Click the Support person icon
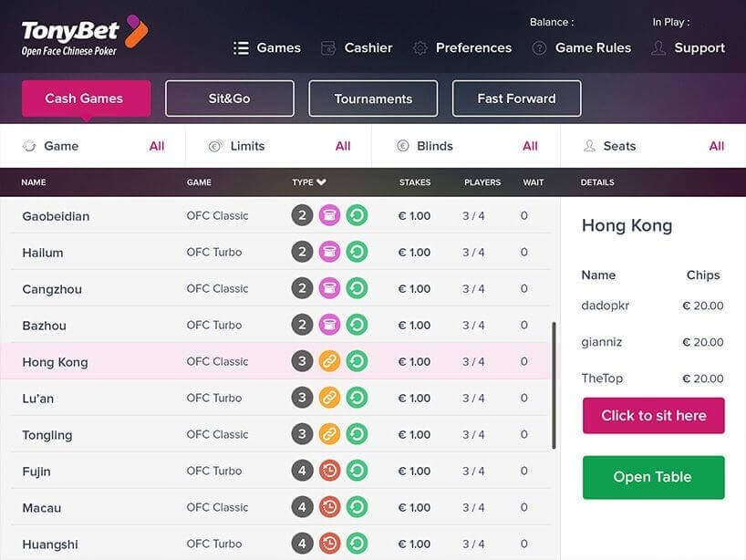The height and width of the screenshot is (560, 746). [x=658, y=48]
